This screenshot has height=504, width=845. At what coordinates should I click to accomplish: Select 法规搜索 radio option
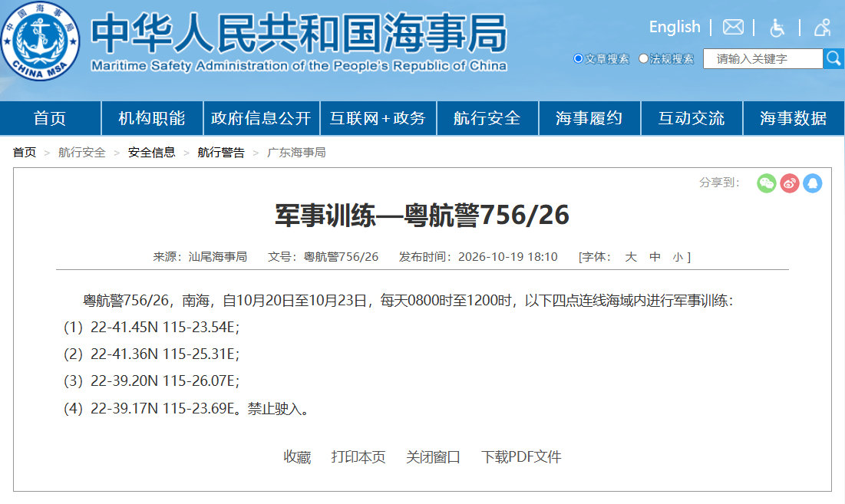[x=643, y=59]
